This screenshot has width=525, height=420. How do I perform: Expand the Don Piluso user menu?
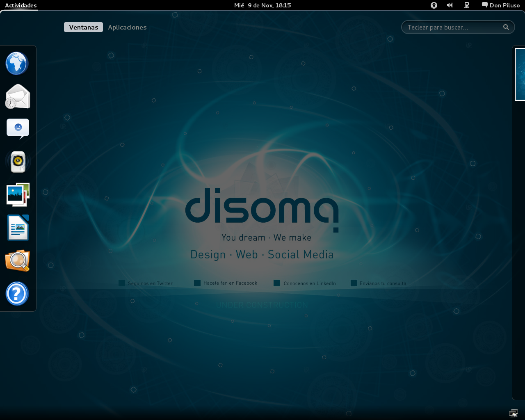(x=501, y=5)
